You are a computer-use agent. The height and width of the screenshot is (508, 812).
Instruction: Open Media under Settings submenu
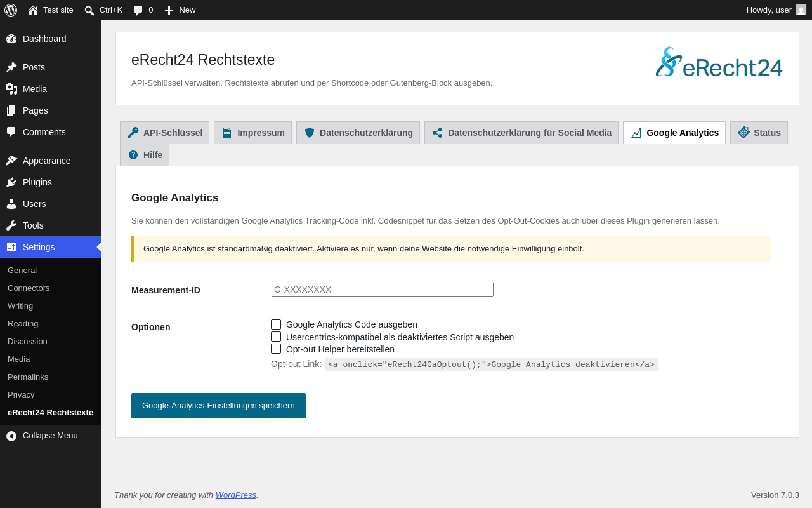[19, 359]
